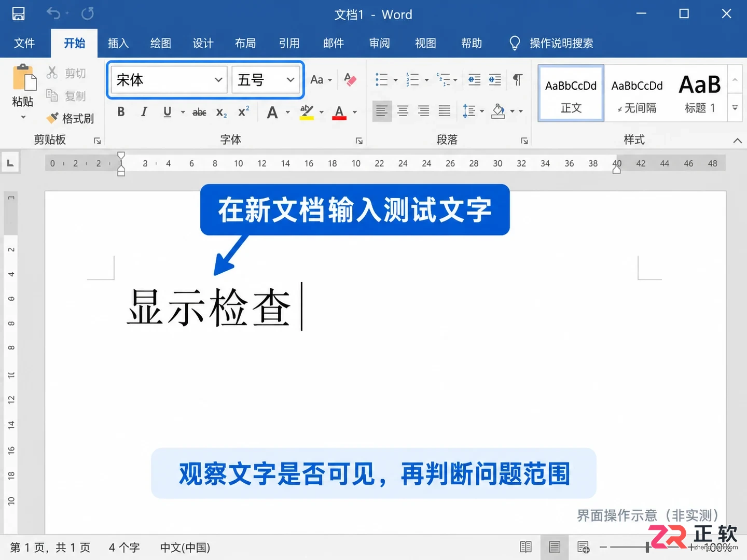This screenshot has width=747, height=560.
Task: Apply subscript formatting
Action: (x=222, y=112)
